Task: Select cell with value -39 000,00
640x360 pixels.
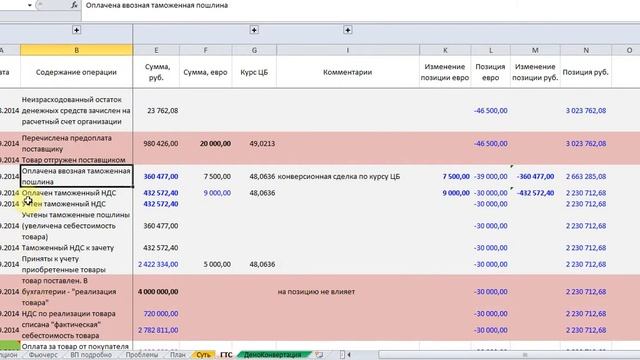Action: pos(491,176)
